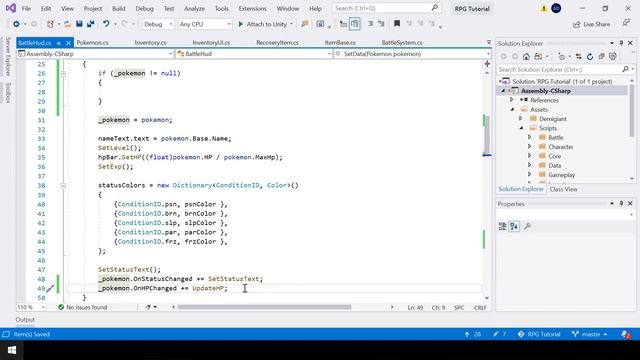Open the Assembly-CSharp project dropdown
640x360 pixels.
[96, 54]
